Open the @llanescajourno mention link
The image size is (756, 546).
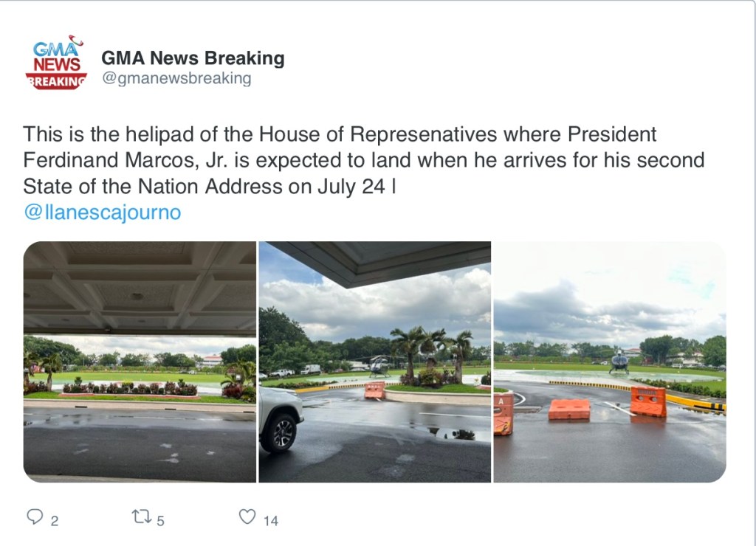point(102,212)
